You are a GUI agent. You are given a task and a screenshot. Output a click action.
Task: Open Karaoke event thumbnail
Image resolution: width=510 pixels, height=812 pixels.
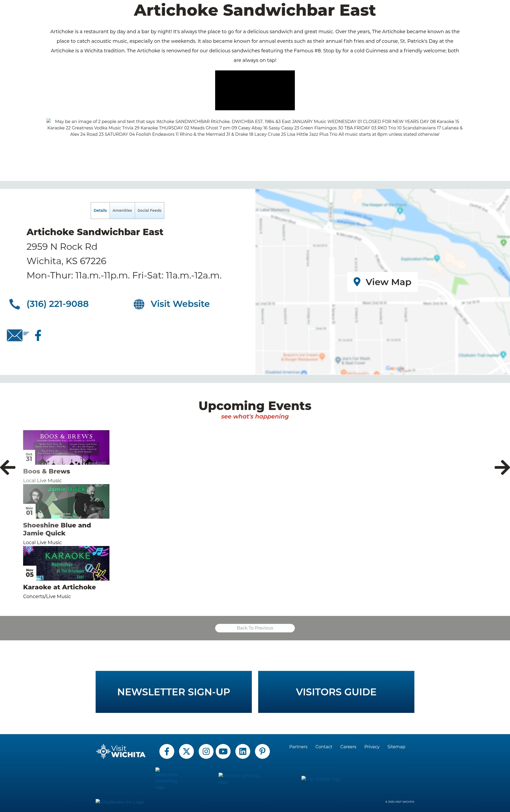pyautogui.click(x=66, y=563)
